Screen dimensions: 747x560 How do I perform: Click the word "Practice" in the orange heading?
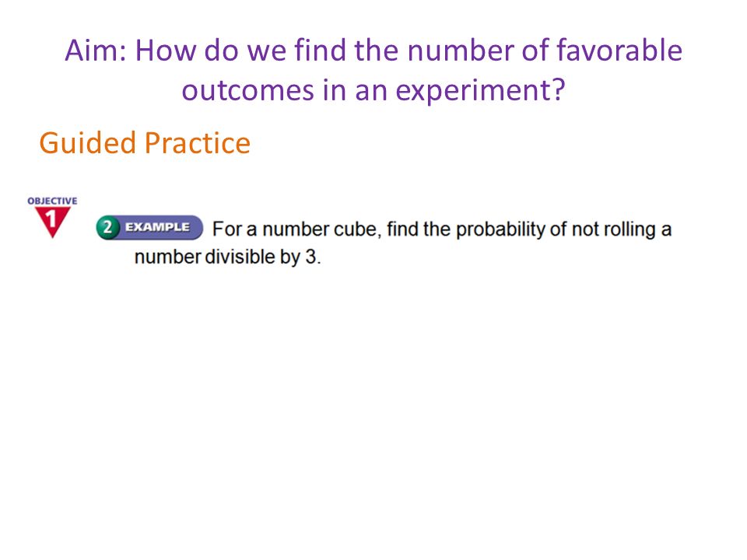point(197,143)
